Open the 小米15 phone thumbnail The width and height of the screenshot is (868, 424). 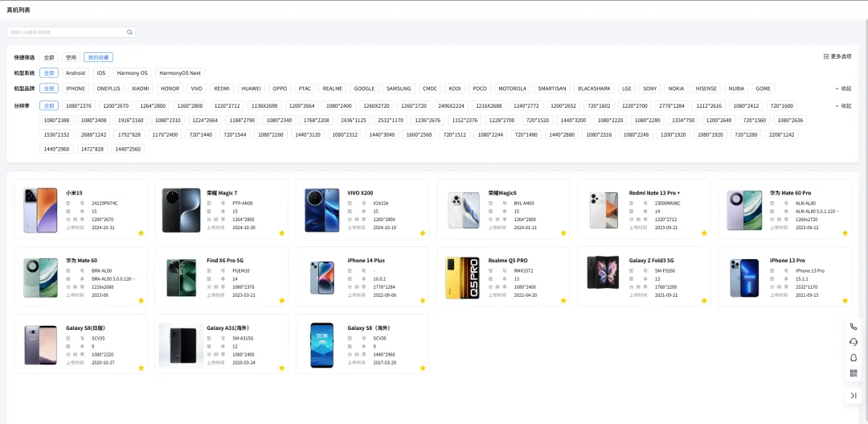click(x=40, y=210)
